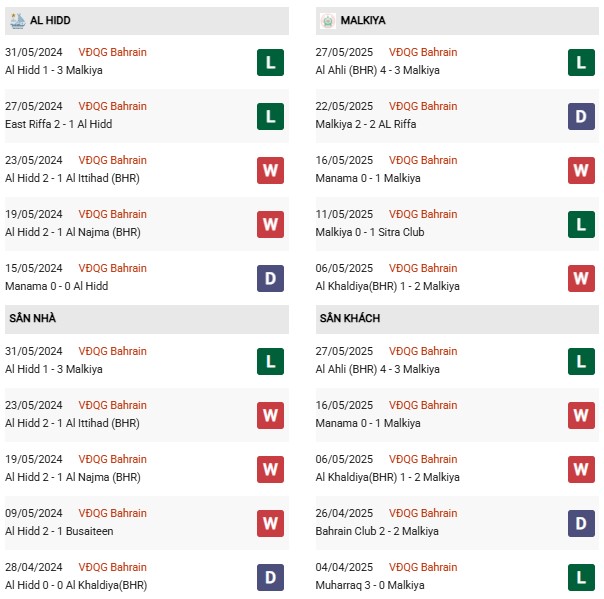This screenshot has width=604, height=599.
Task: Open VĐQG Bahrain link dated 04/04/2025
Action: click(423, 567)
